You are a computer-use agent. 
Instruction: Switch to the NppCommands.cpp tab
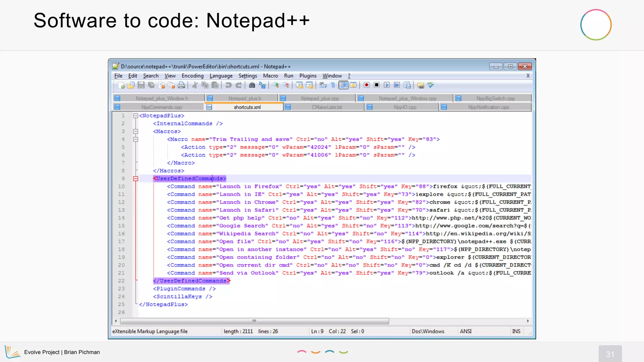point(158,107)
